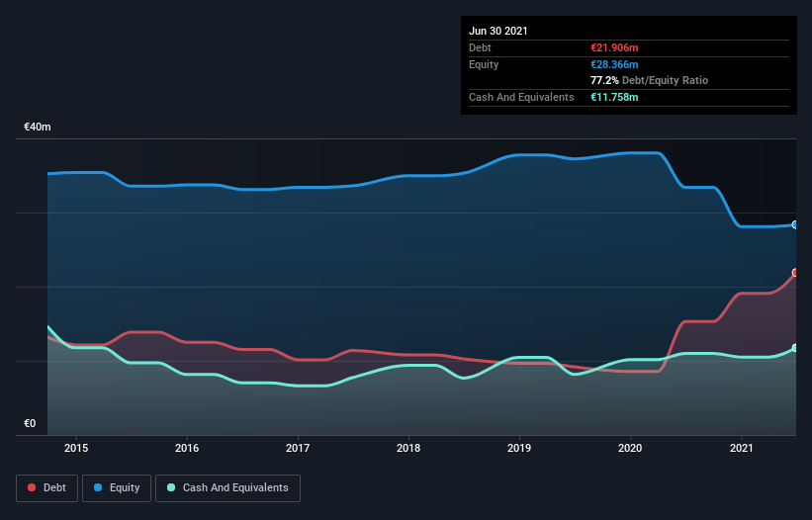The image size is (812, 520).
Task: Click the 2017 x-axis label
Action: coord(297,448)
